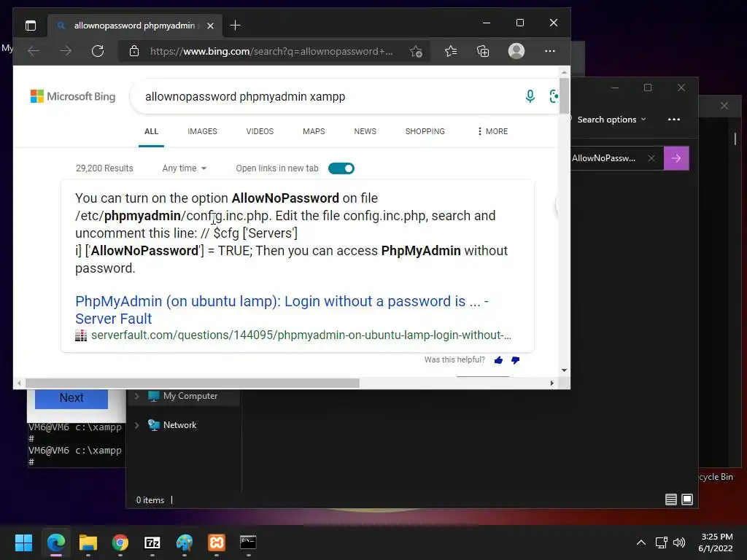Show hidden system tray icons

click(x=641, y=542)
